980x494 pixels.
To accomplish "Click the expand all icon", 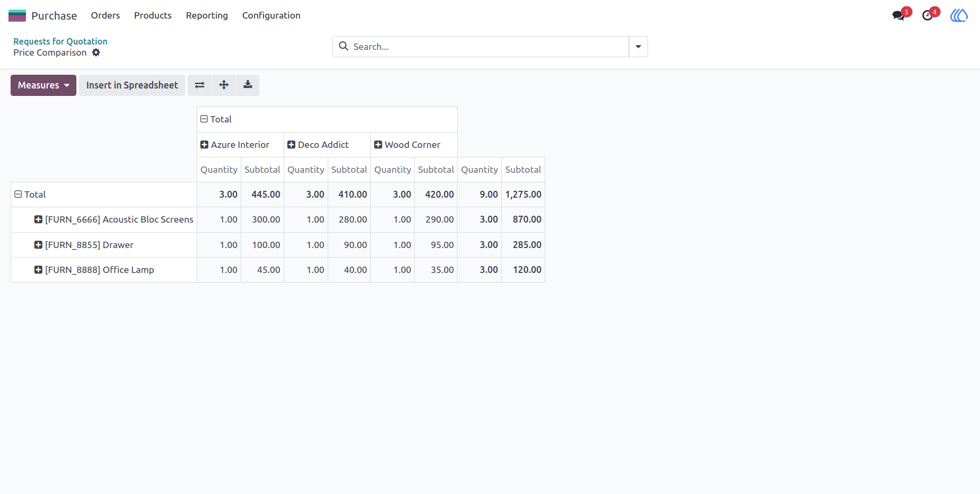I will pyautogui.click(x=224, y=85).
